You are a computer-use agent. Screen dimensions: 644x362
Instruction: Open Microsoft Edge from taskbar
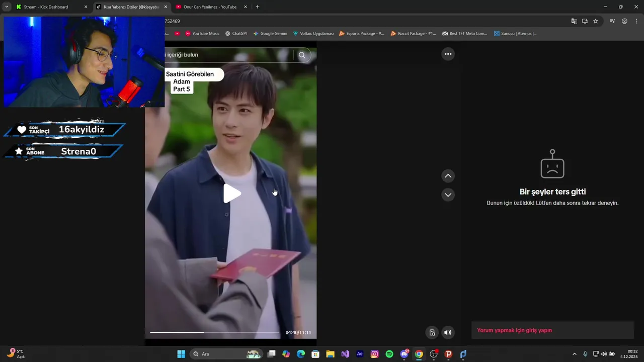tap(301, 354)
